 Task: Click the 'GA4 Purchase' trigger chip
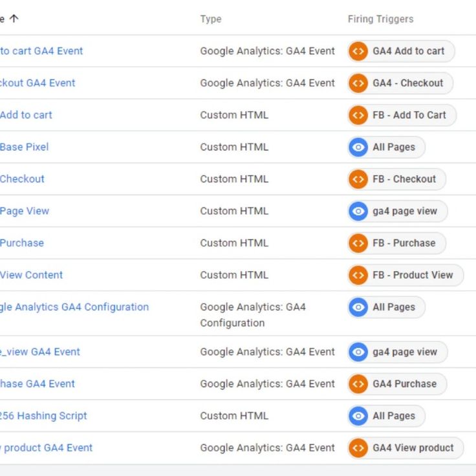pos(397,384)
